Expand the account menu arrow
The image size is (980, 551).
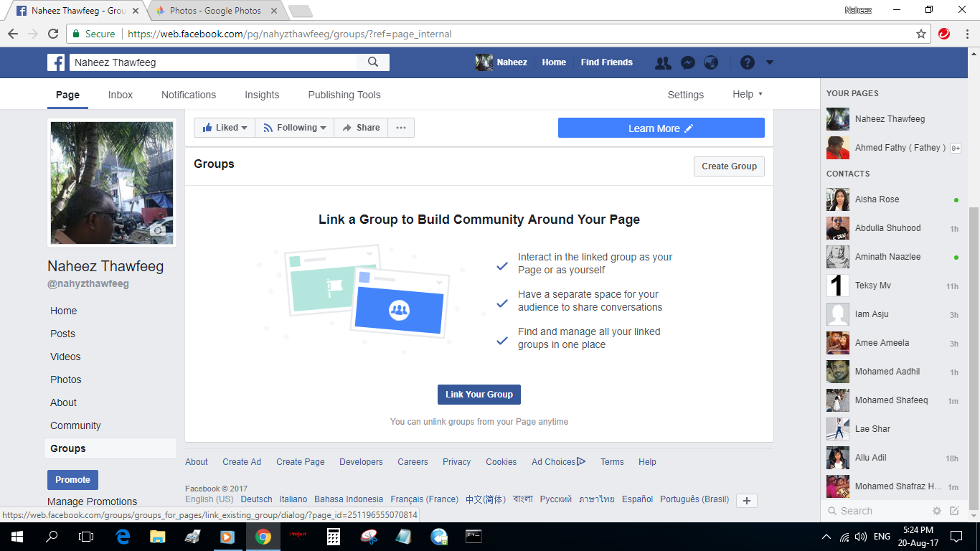(770, 62)
